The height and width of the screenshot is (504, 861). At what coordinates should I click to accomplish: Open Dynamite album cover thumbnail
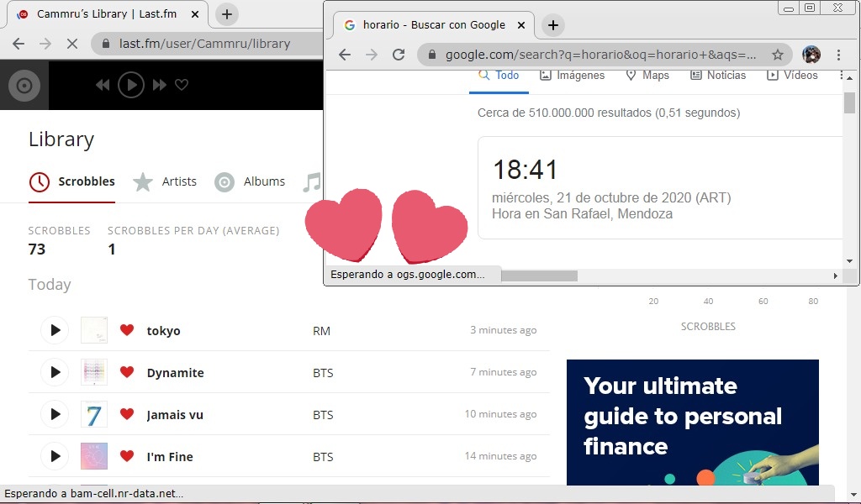pyautogui.click(x=94, y=372)
